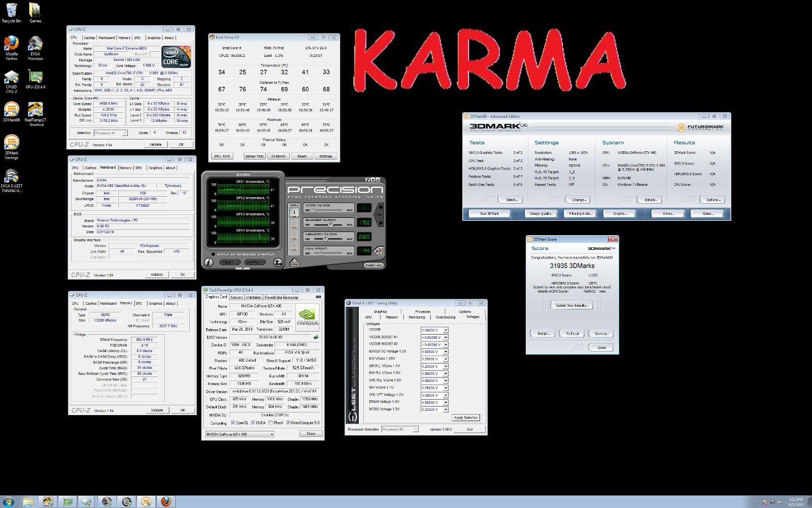Open the Recycle Bin desktop icon
The height and width of the screenshot is (508, 812).
click(x=11, y=13)
